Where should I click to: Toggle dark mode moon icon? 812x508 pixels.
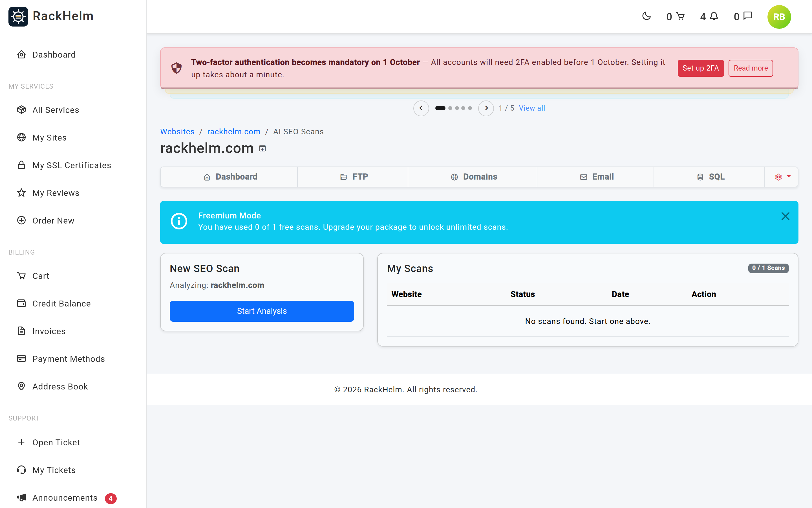(x=646, y=16)
